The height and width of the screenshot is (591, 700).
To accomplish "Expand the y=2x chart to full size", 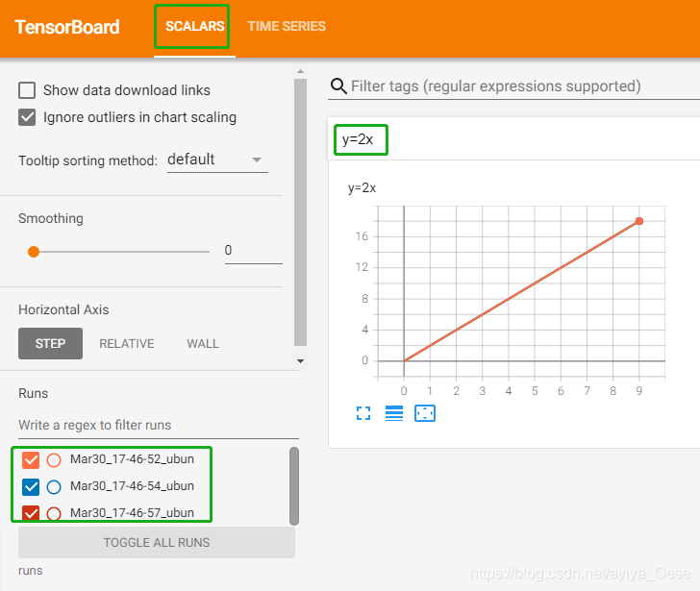I will coord(363,413).
